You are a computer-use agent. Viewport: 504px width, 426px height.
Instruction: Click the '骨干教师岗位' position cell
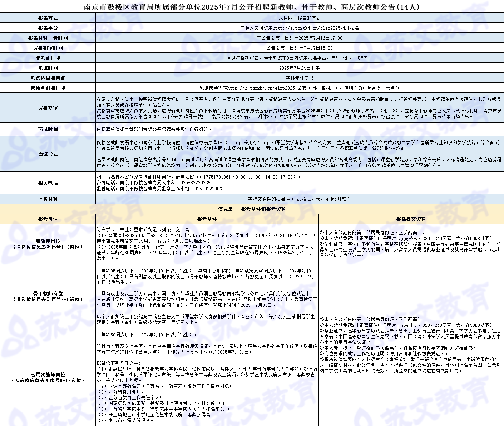(48, 296)
